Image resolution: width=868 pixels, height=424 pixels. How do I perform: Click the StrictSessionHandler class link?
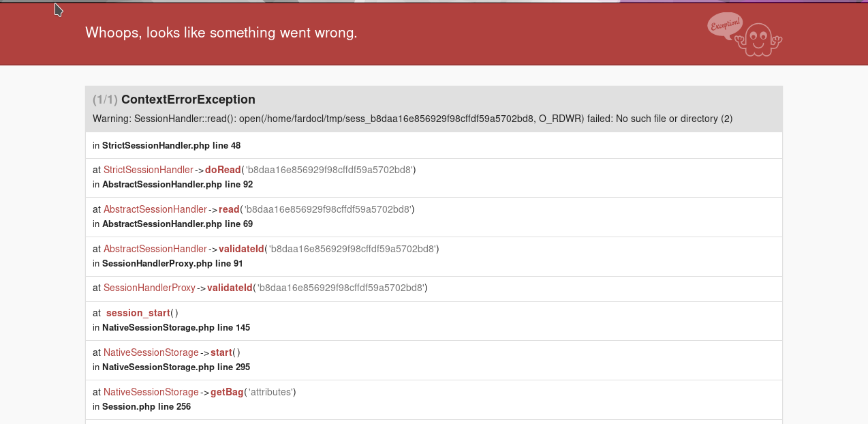tap(149, 170)
